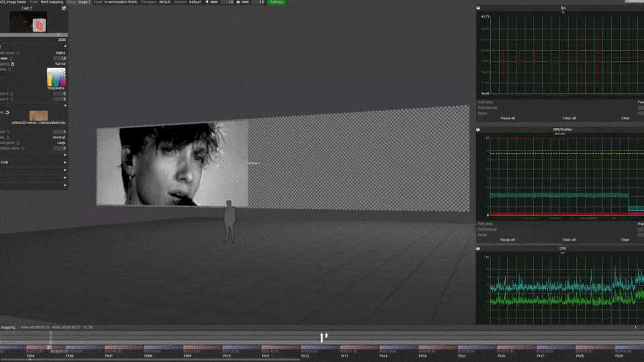This screenshot has width=644, height=362.
Task: Click the Cam 2 panel header corner icon
Action: point(64,8)
